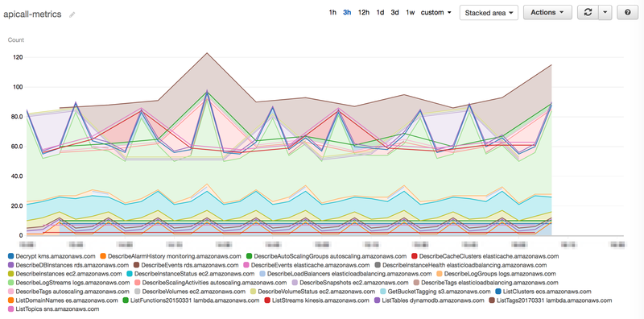The image size is (644, 319).
Task: Click the DescribeEvents rds color swatch
Action: click(x=137, y=265)
